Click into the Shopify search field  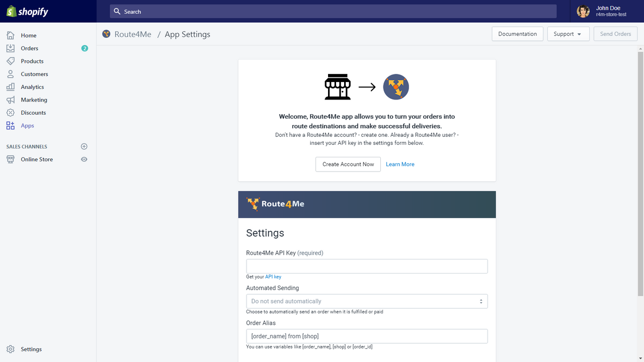click(x=333, y=11)
